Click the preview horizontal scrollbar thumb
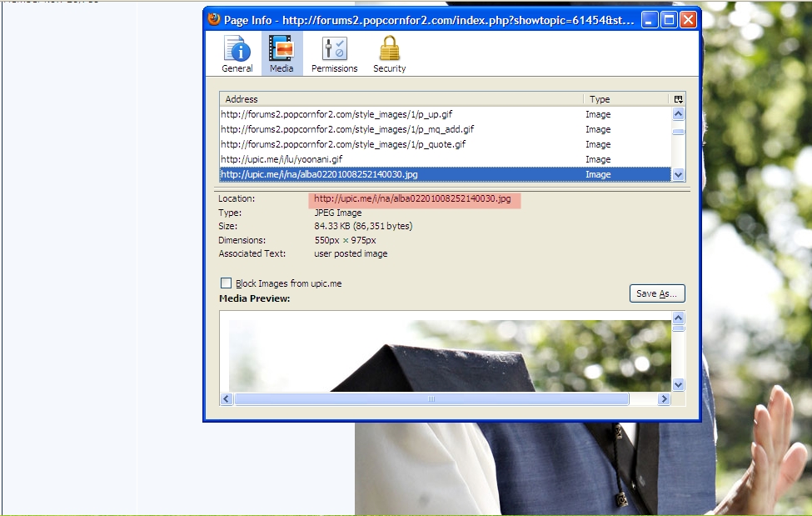This screenshot has height=516, width=812. (x=431, y=398)
